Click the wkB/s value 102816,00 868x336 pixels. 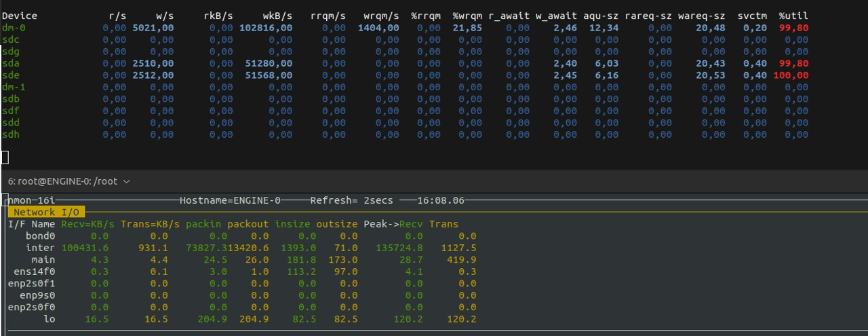coord(266,28)
